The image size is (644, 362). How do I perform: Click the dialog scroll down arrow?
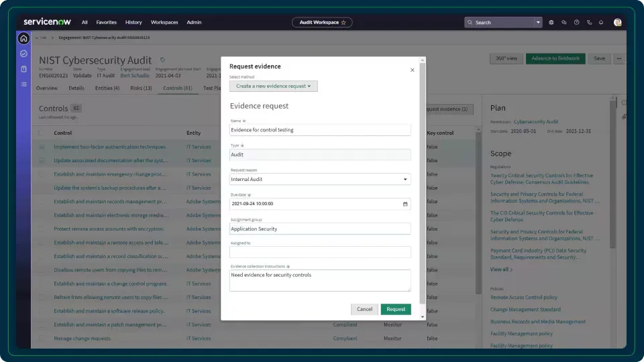(x=423, y=317)
